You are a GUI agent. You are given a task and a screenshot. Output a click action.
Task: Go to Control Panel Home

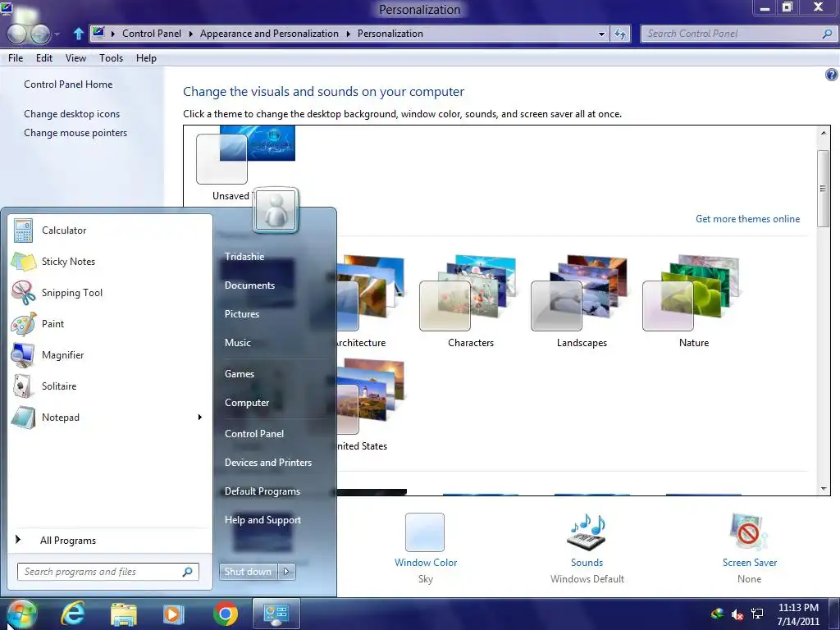[68, 84]
